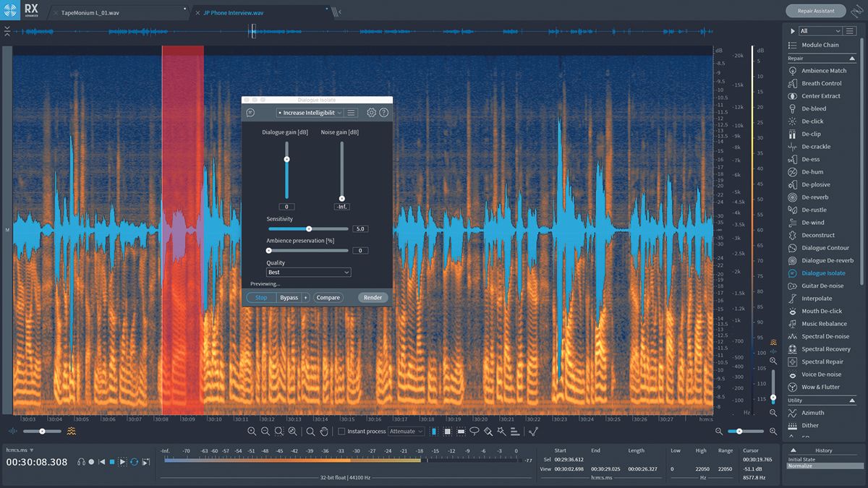Open Dialogue Isolate settings gear
This screenshot has height=488, width=868.
coord(371,113)
